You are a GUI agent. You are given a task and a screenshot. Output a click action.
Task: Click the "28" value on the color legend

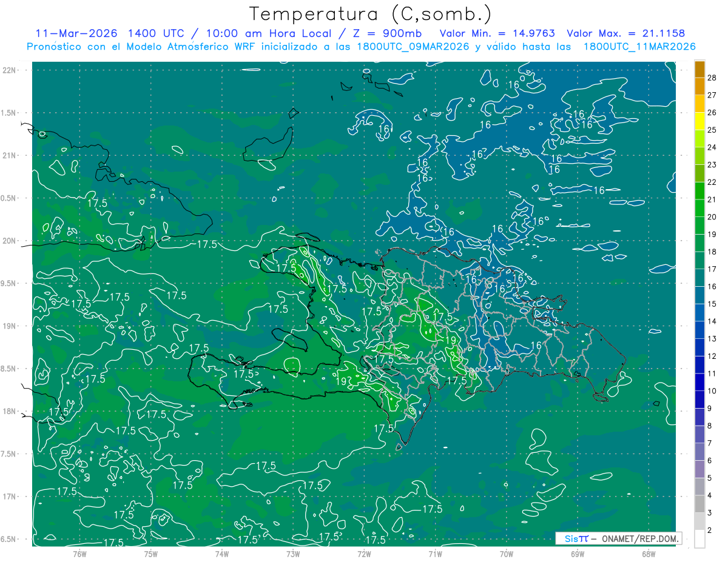(x=712, y=77)
